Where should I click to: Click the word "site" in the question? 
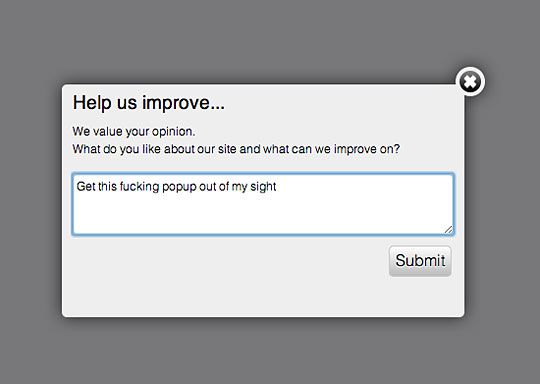(x=227, y=149)
